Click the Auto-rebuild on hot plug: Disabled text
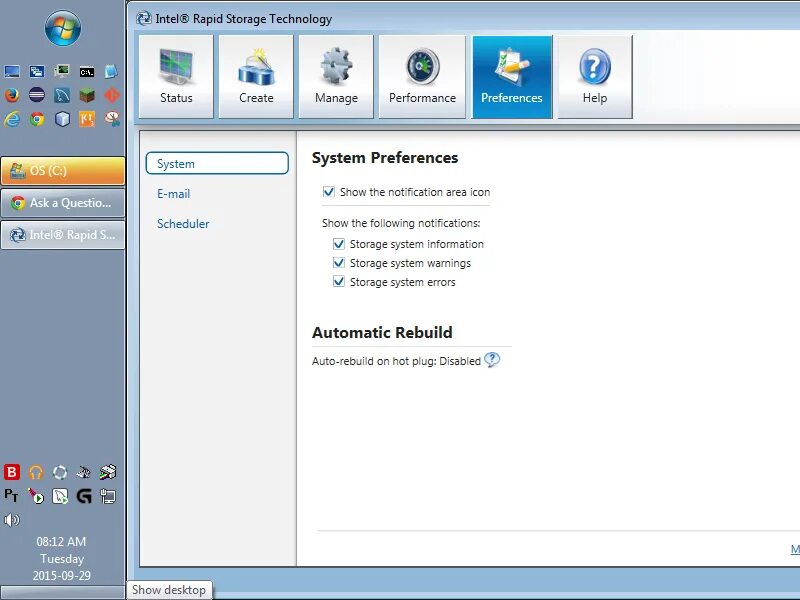800x600 pixels. point(396,361)
